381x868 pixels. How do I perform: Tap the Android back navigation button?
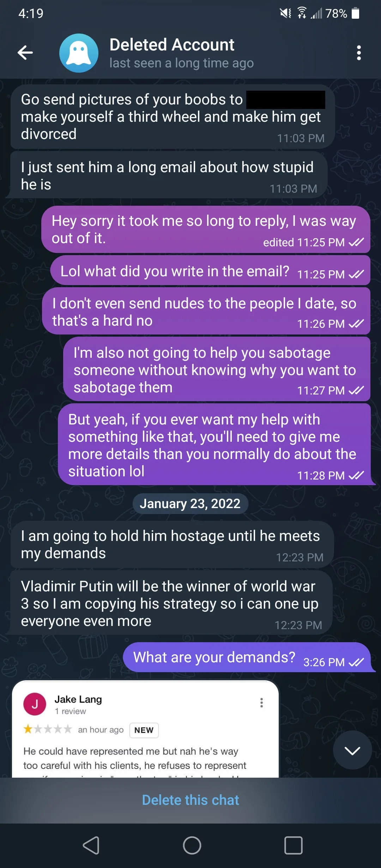tap(91, 845)
